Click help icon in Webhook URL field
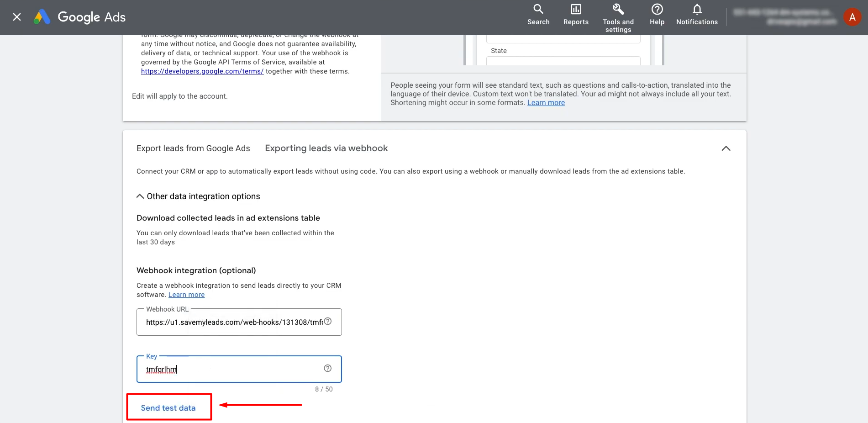 tap(328, 321)
